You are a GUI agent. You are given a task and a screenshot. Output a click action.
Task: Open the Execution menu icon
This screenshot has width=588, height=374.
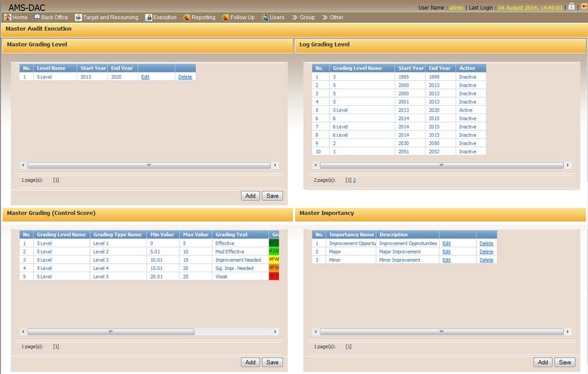tap(149, 17)
